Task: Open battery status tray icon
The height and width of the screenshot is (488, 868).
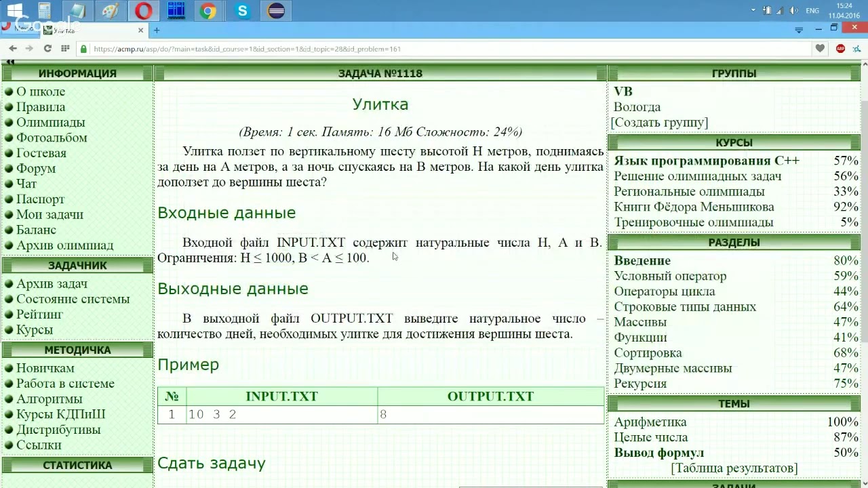Action: (768, 10)
